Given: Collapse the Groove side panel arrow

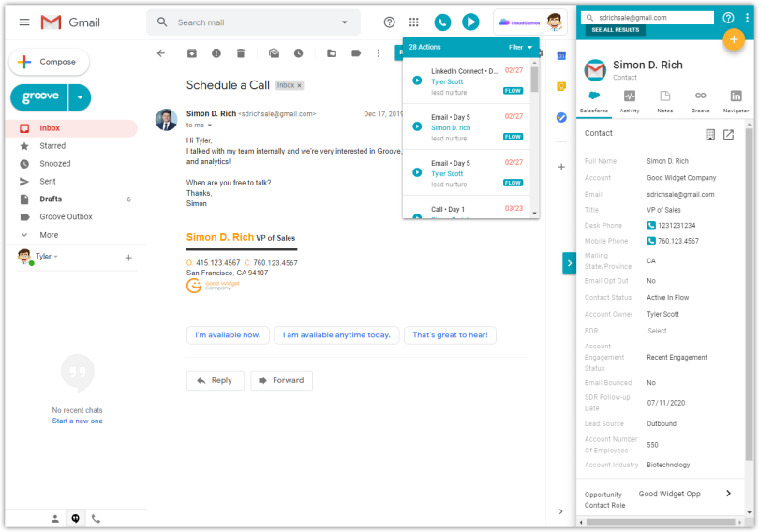Looking at the screenshot, I should pos(570,263).
